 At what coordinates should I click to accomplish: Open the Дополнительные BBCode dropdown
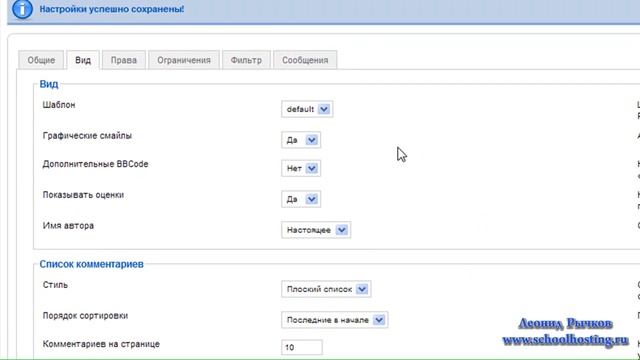pos(301,168)
